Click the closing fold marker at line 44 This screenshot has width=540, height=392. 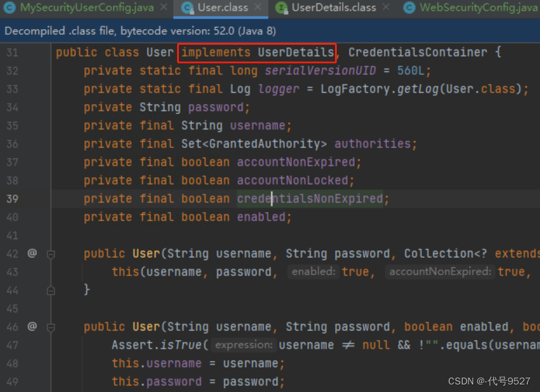point(51,290)
